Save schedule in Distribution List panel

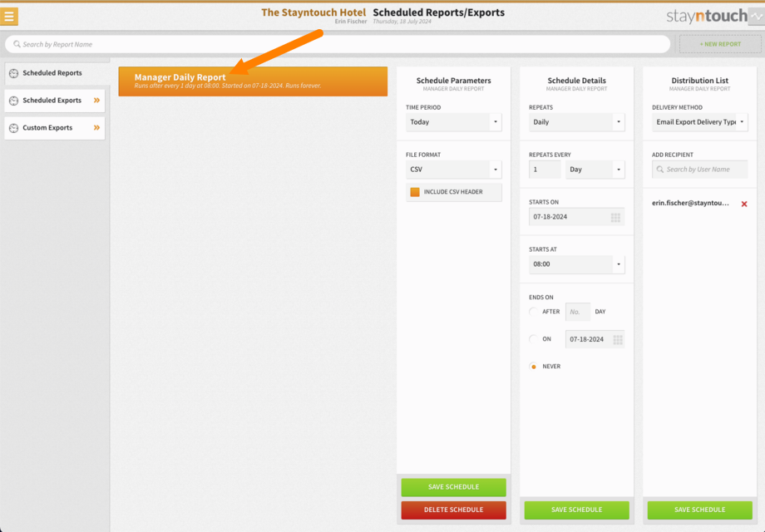[699, 510]
